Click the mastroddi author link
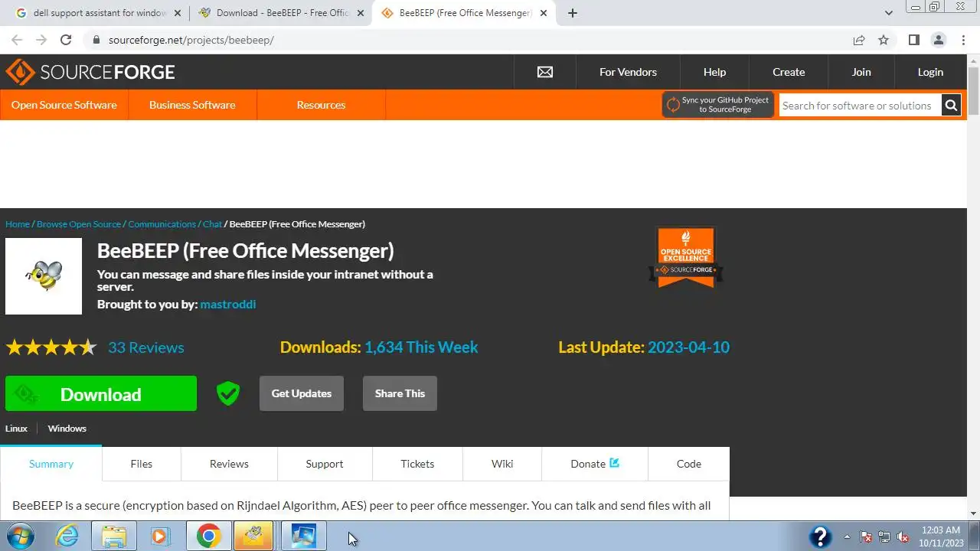This screenshot has width=980, height=551. click(x=228, y=305)
